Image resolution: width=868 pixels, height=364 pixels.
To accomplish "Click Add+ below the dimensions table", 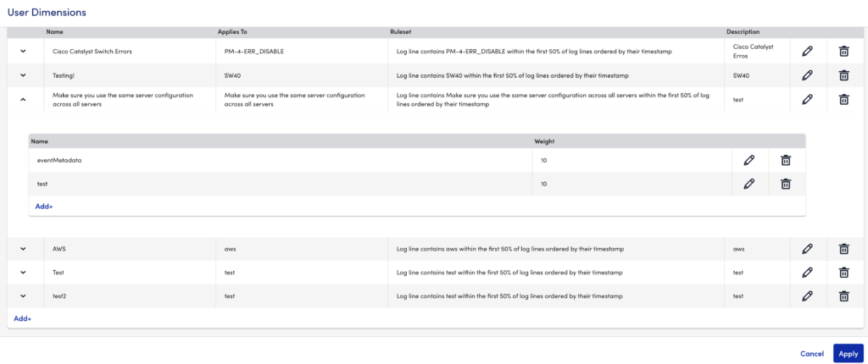I will [22, 318].
